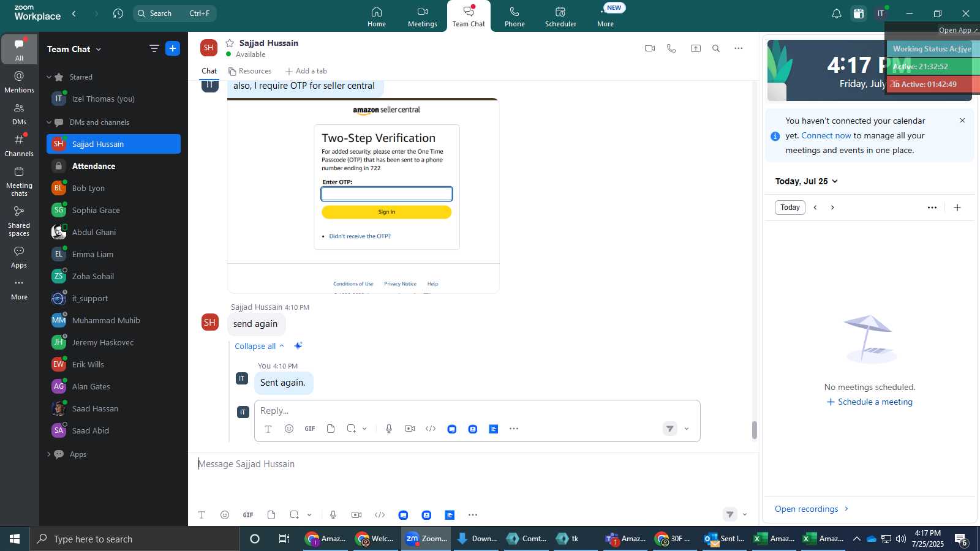This screenshot has width=980, height=551.
Task: Click the search box in Zoom top bar
Action: 175,13
